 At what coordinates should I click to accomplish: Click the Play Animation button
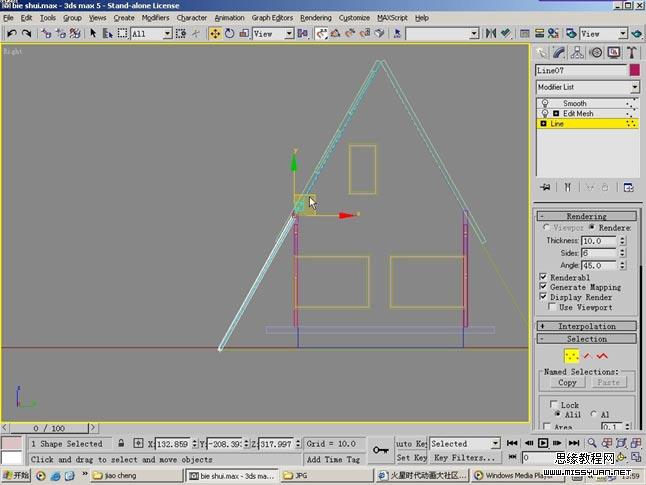tap(543, 443)
